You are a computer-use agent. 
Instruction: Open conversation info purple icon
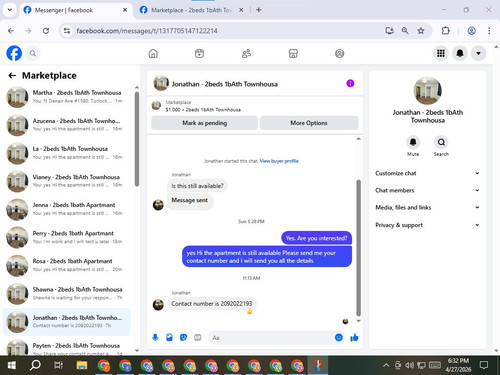click(x=350, y=83)
